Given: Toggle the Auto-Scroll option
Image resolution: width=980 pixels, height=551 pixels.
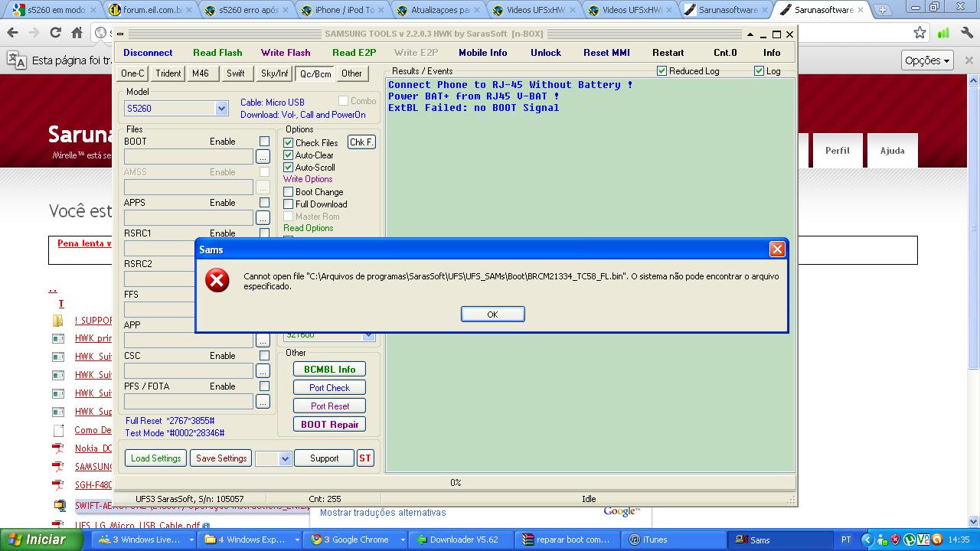Looking at the screenshot, I should click(x=289, y=167).
